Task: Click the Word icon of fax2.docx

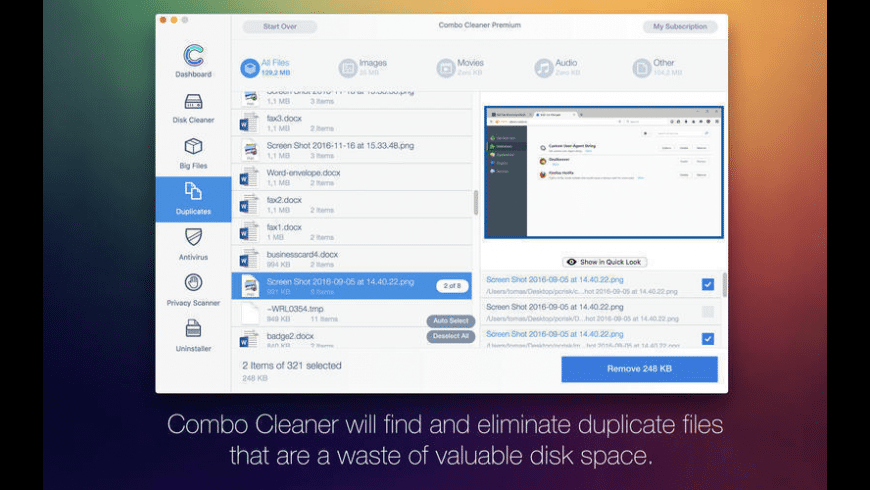Action: (x=249, y=204)
